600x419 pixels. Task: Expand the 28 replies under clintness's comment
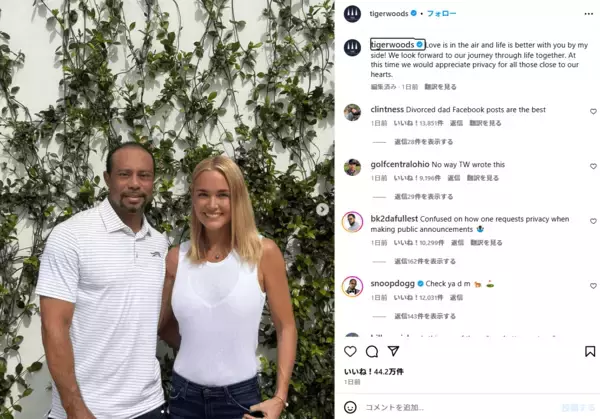[424, 142]
